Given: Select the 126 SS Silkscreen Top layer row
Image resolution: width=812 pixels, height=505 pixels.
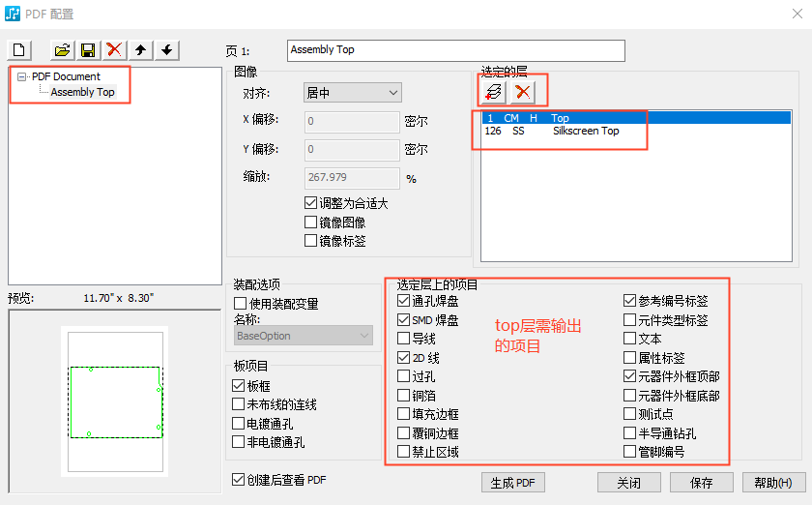Looking at the screenshot, I should click(636, 131).
